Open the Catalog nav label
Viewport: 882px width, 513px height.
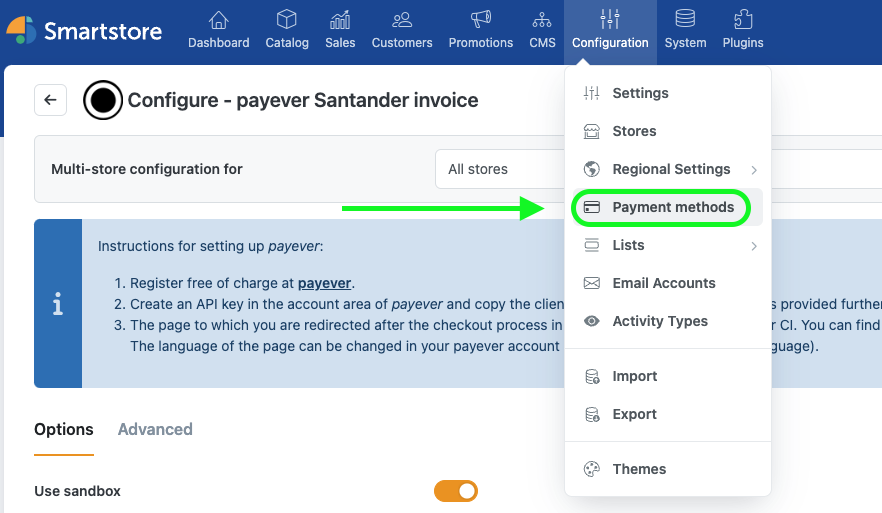pyautogui.click(x=287, y=43)
